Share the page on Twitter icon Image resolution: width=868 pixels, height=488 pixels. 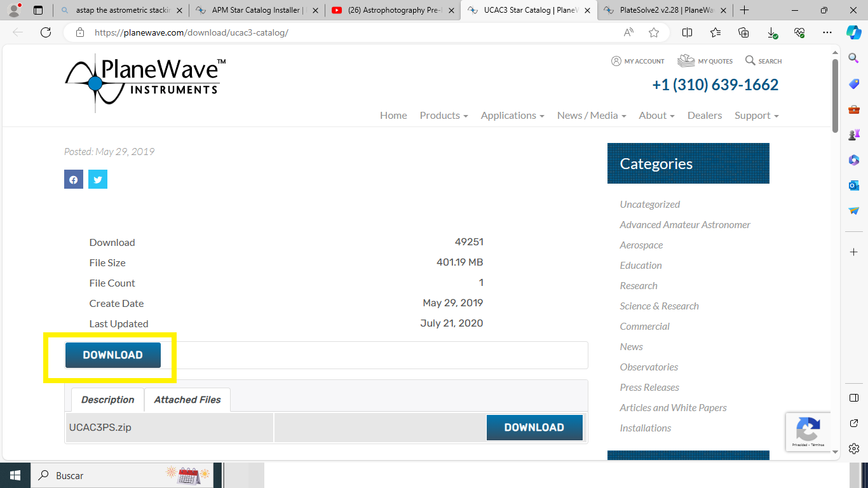(x=98, y=179)
